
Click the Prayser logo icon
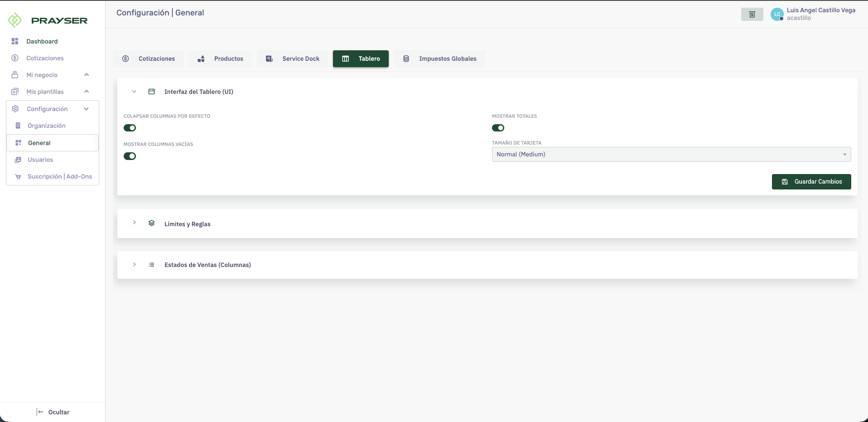(15, 20)
